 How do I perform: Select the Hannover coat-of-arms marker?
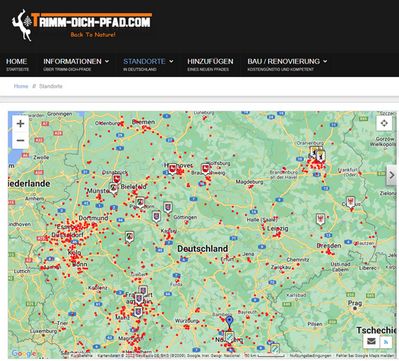tap(172, 169)
